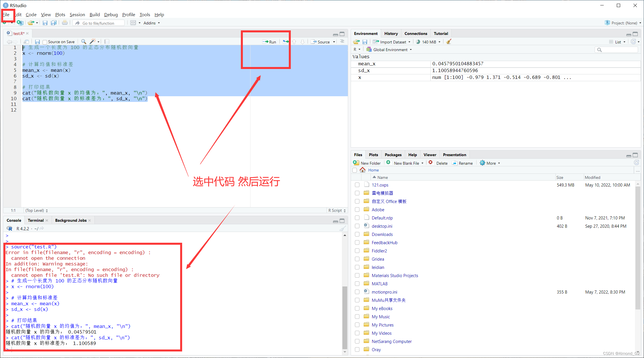Click the create new project icon
This screenshot has height=358, width=644.
point(20,23)
